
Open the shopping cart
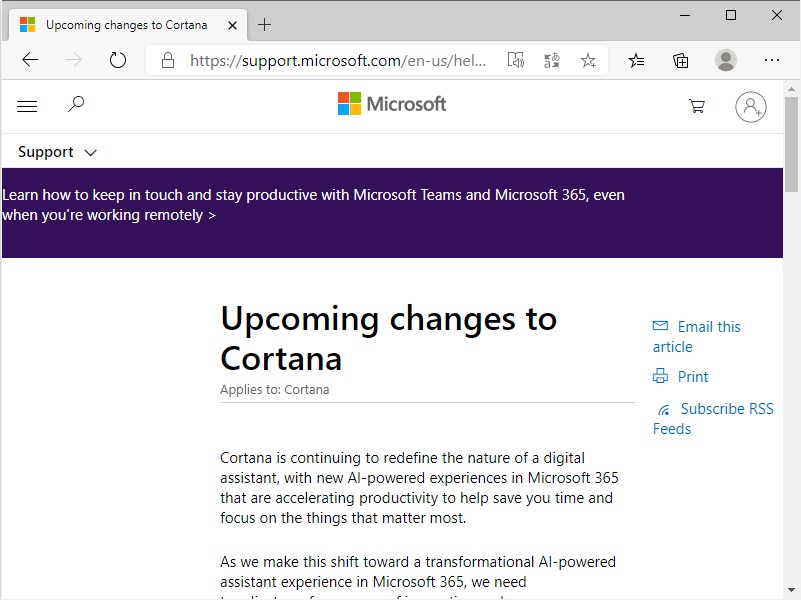(x=697, y=106)
